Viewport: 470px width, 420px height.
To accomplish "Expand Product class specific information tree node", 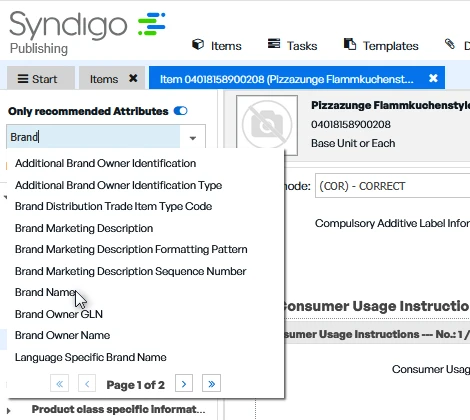I will [x=8, y=410].
